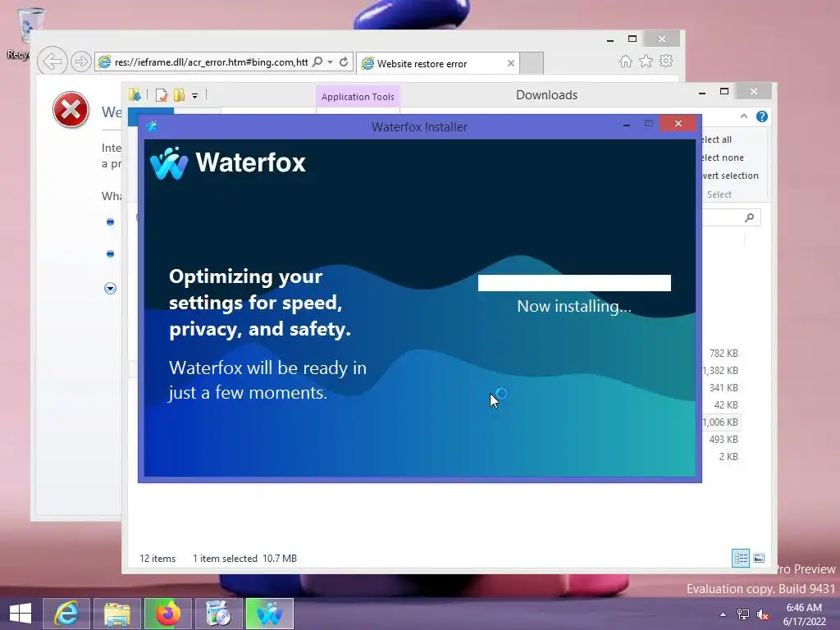Expand the arrow-down circle on IE error page
This screenshot has height=630, width=840.
(110, 288)
